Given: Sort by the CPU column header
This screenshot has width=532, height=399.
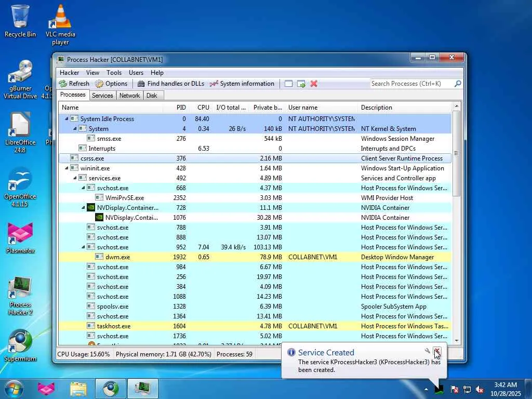Looking at the screenshot, I should tap(201, 108).
